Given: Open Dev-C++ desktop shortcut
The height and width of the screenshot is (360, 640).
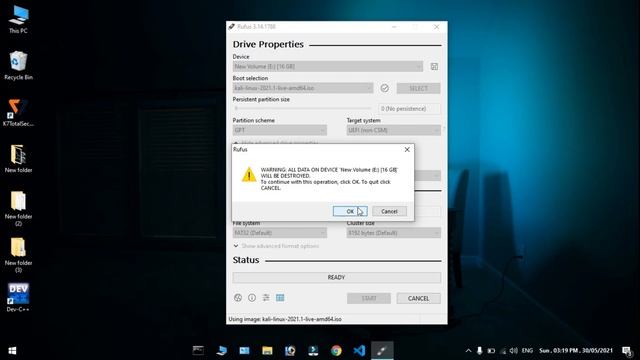Looking at the screenshot, I should (x=18, y=298).
